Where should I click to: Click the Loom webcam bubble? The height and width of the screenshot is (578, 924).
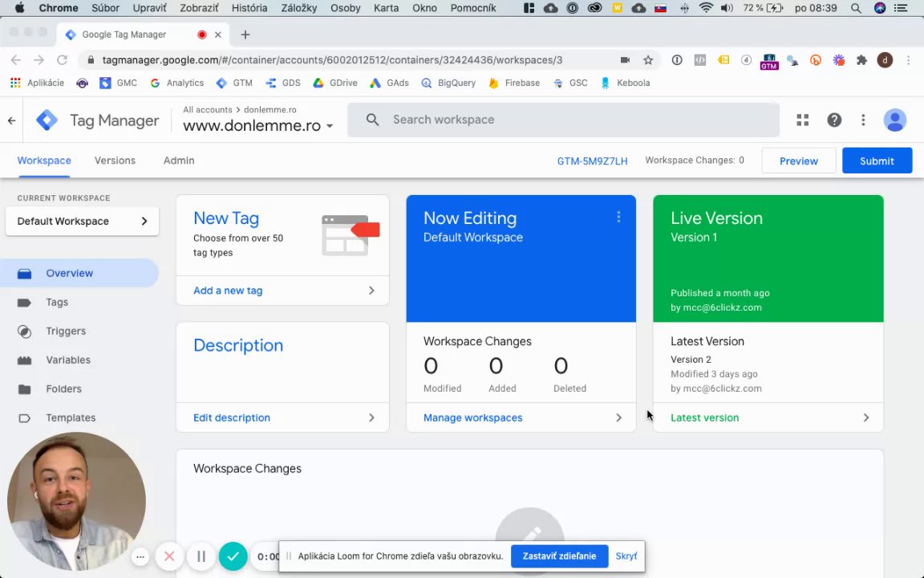[x=77, y=501]
